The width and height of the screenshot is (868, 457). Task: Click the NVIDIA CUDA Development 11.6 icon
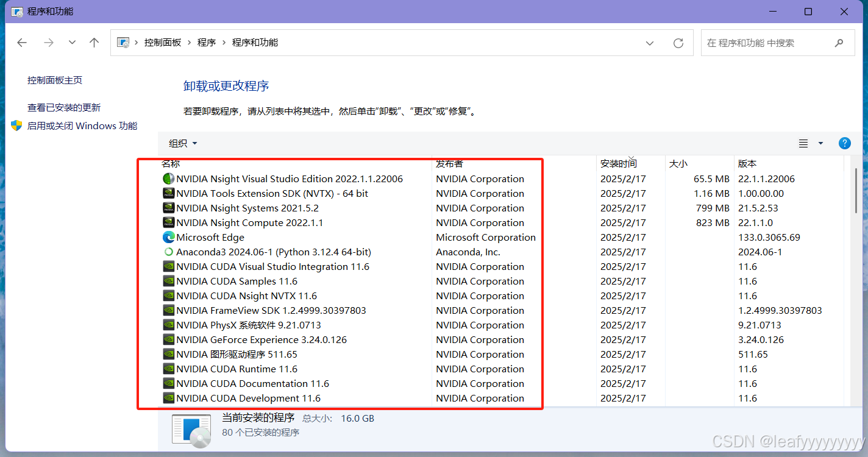[169, 398]
